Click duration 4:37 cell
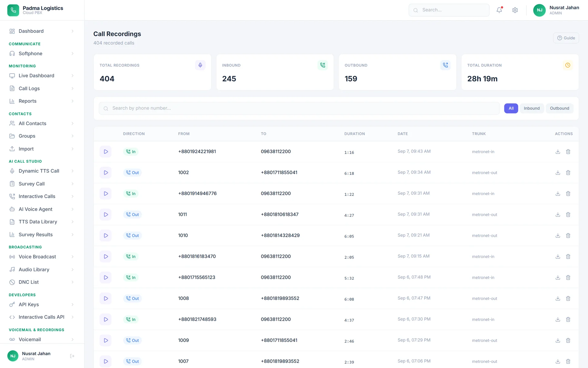588x368 pixels. [x=349, y=320]
